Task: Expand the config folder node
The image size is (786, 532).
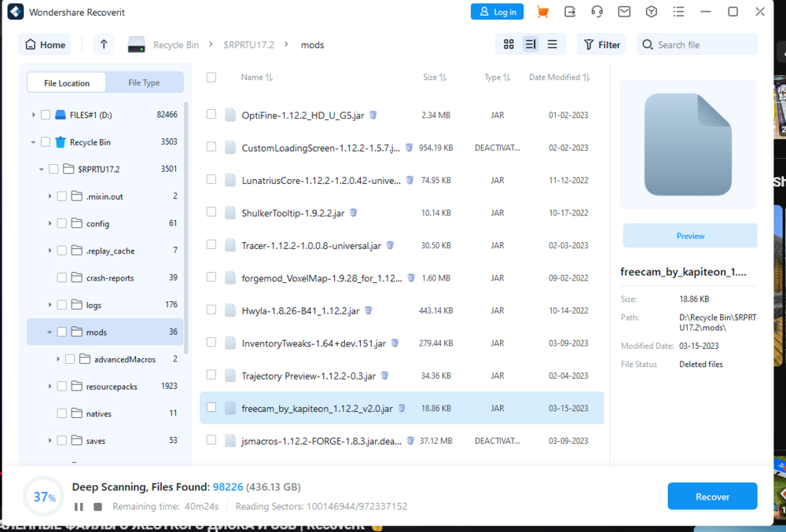Action: pos(50,223)
